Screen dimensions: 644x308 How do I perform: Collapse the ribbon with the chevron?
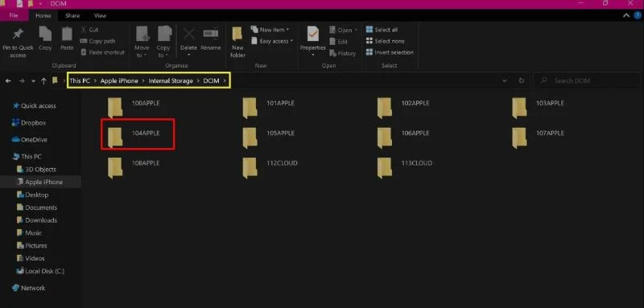[x=626, y=15]
